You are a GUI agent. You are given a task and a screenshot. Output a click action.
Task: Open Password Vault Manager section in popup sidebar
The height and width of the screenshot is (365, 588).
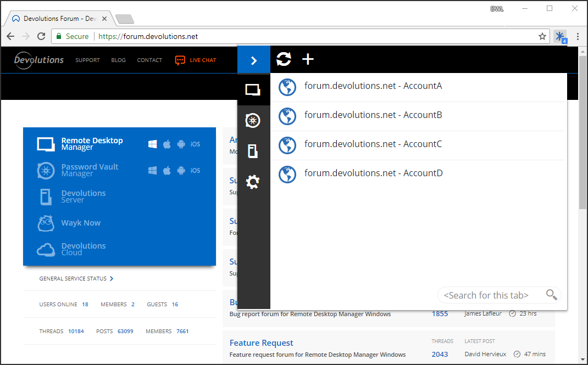(x=253, y=121)
